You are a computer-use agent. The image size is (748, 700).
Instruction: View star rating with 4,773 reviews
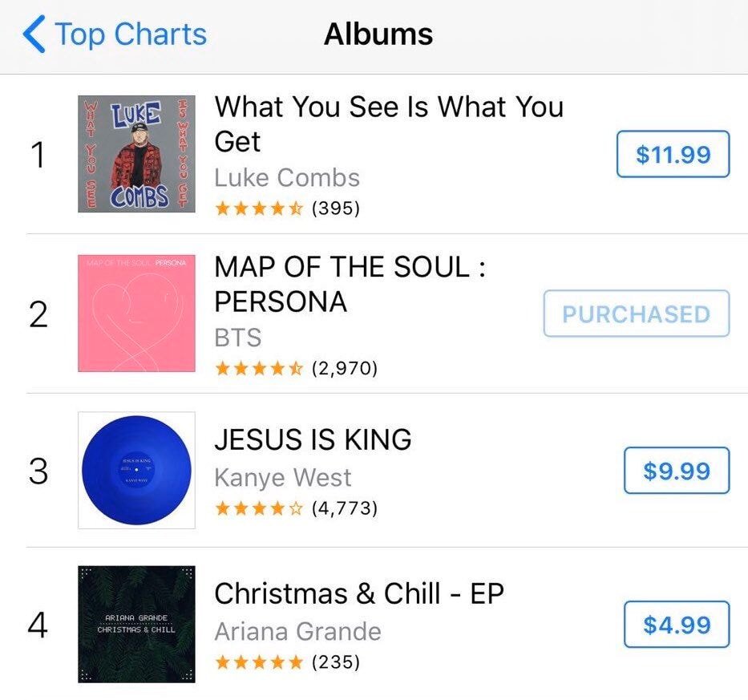(x=295, y=508)
